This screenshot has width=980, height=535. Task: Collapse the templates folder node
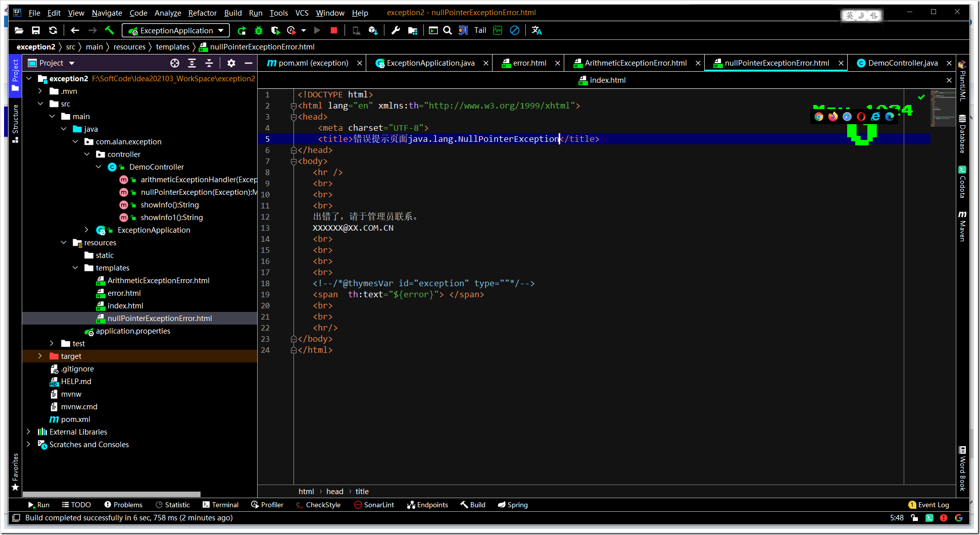click(x=75, y=268)
